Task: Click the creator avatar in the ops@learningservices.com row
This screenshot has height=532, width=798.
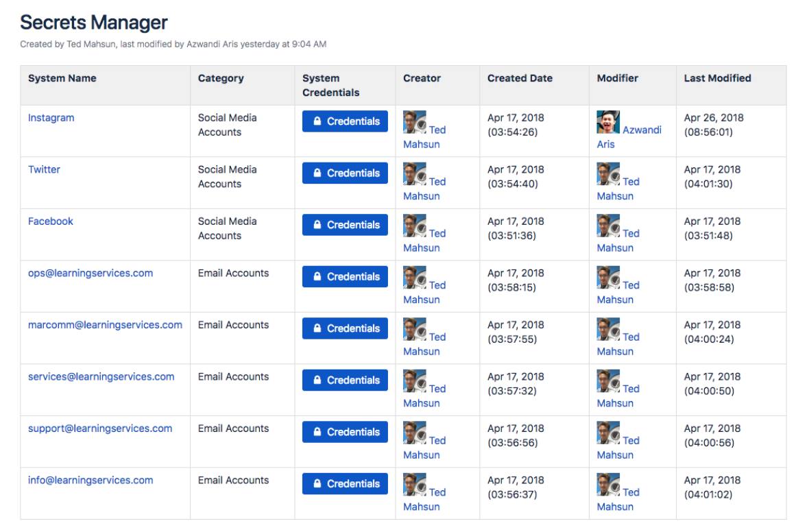Action: 414,278
